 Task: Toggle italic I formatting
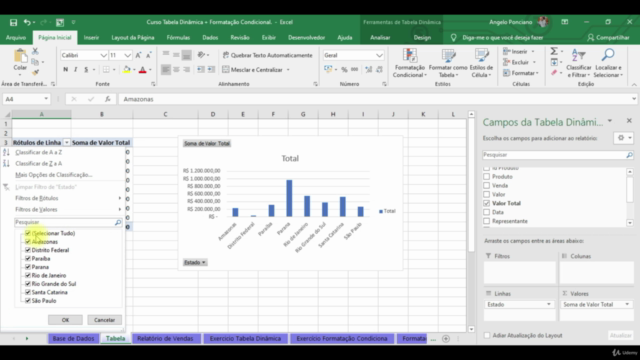[76, 70]
